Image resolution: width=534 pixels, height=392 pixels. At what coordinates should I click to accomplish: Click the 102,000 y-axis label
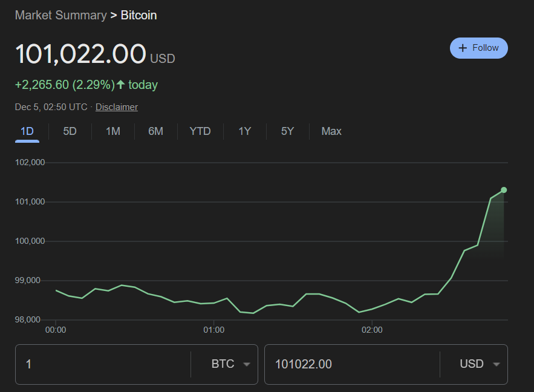[30, 163]
